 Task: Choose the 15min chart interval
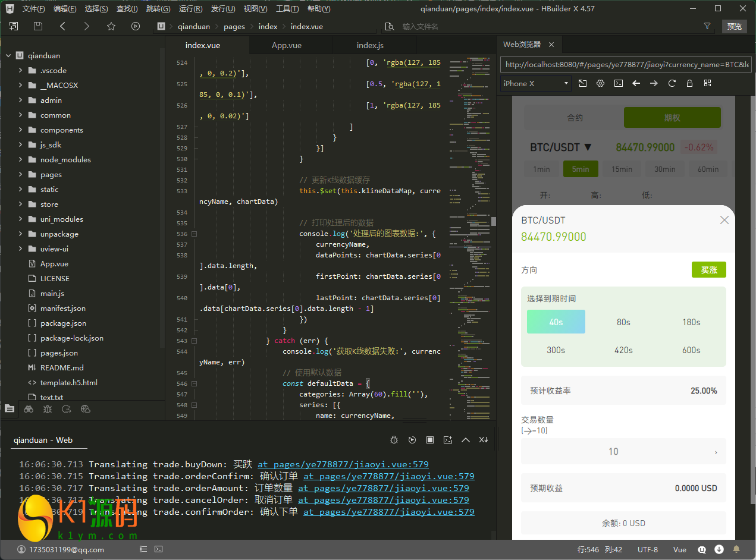point(622,169)
